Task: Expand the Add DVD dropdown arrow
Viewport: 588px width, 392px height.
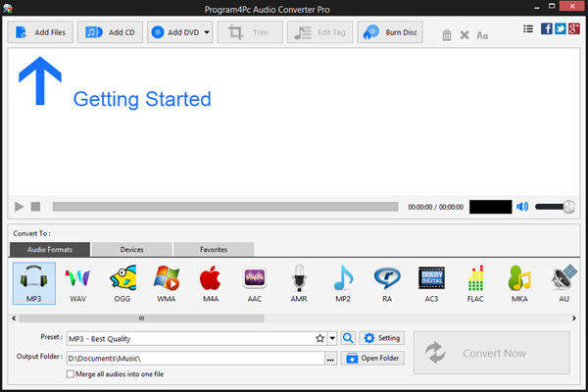Action: [x=207, y=32]
